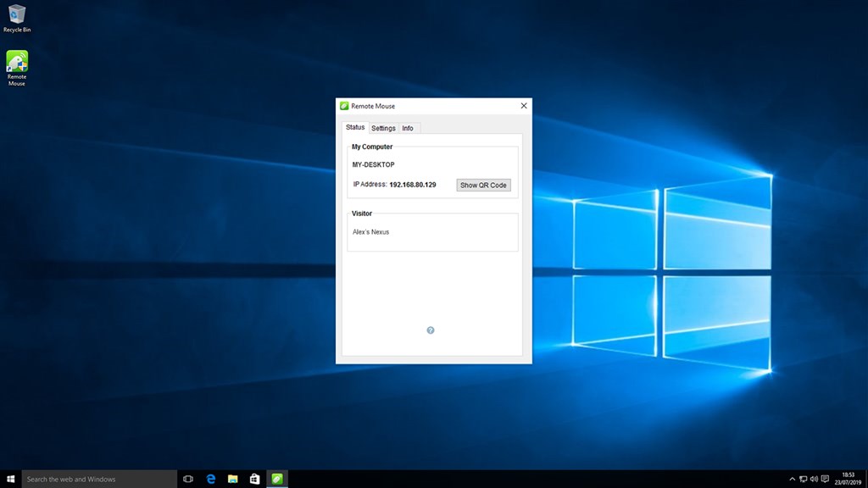Image resolution: width=868 pixels, height=488 pixels.
Task: Select the MY-DESKTOP computer name
Action: coord(374,164)
